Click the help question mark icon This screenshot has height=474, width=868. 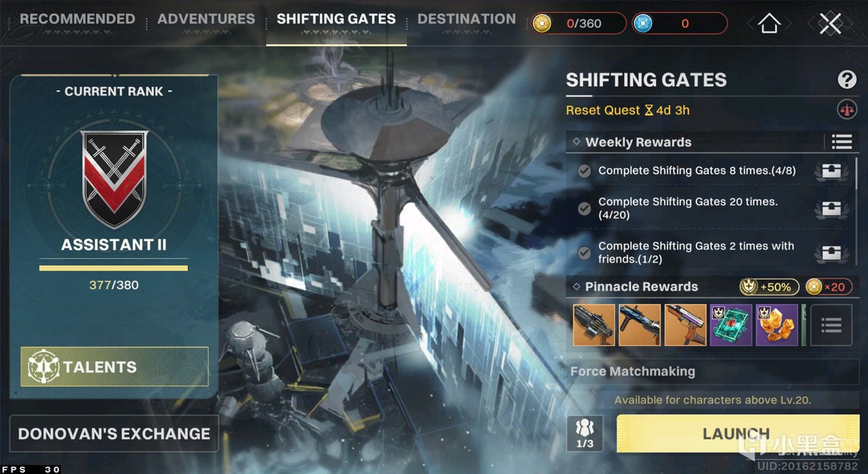(x=846, y=80)
